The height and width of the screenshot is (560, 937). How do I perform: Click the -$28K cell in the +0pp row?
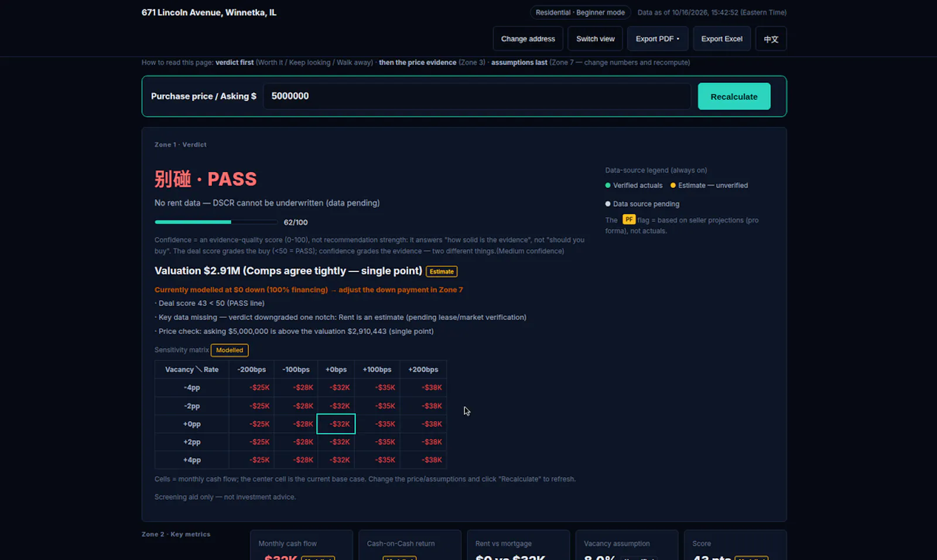click(296, 424)
